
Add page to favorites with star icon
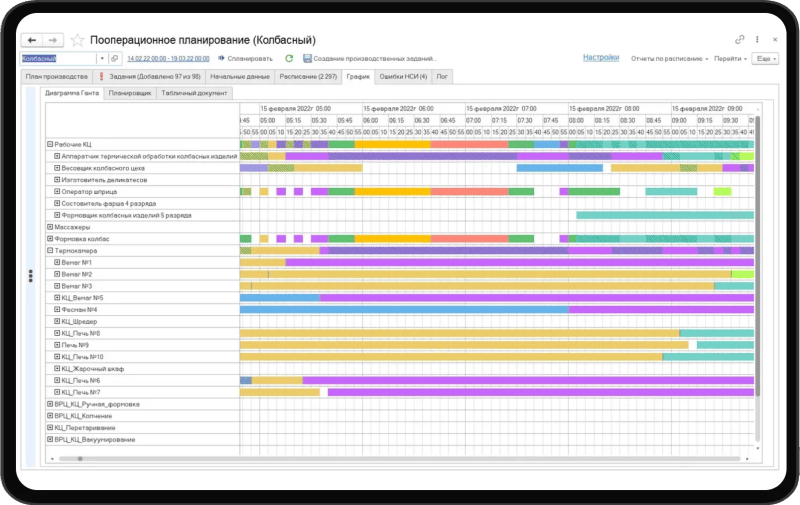coord(78,40)
